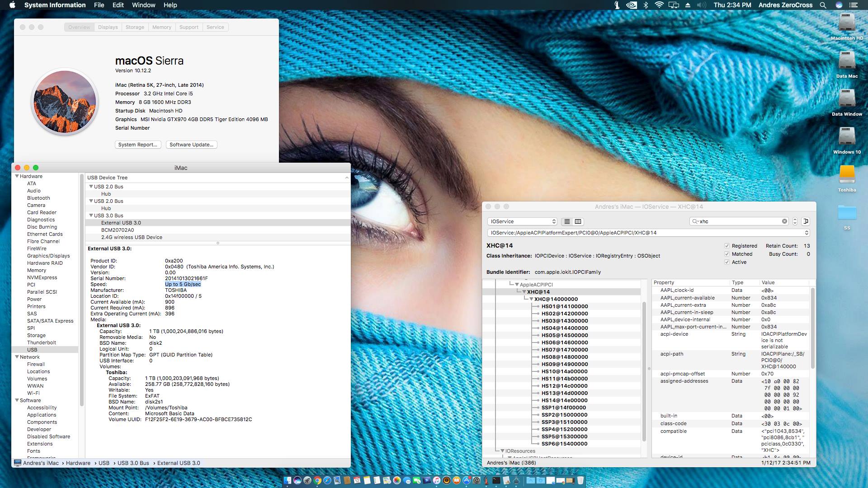Click the search result stepper arrows
This screenshot has height=488, width=868.
(795, 221)
